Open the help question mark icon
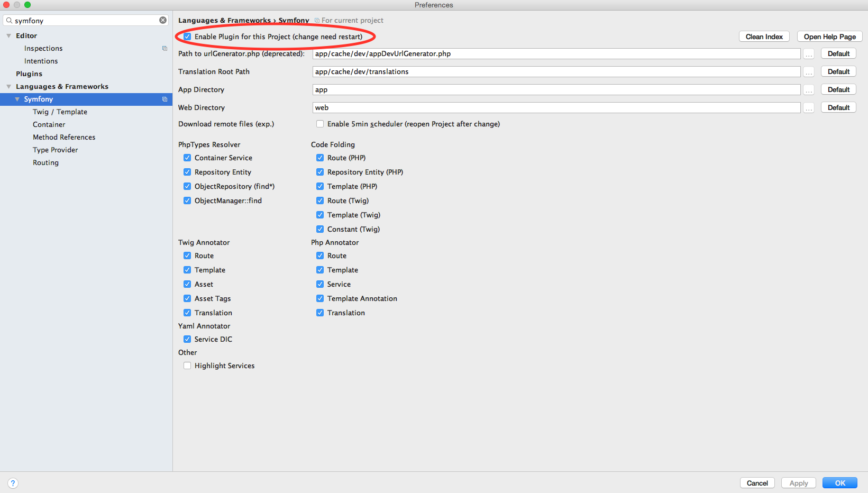 point(13,483)
